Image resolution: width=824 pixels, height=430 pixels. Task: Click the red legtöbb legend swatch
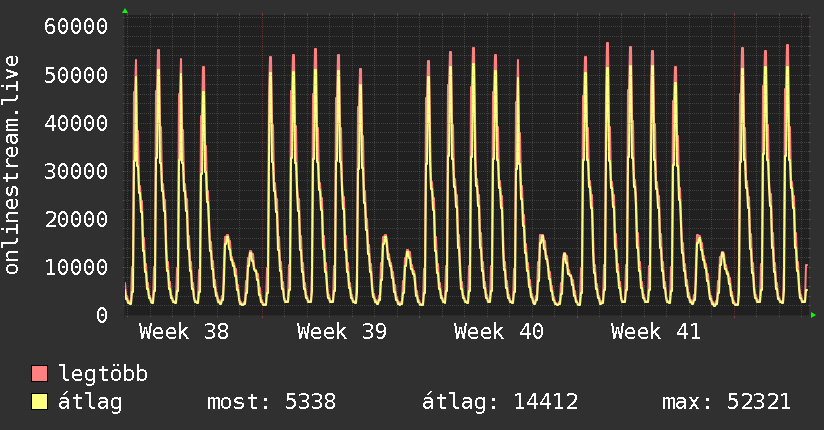point(40,374)
